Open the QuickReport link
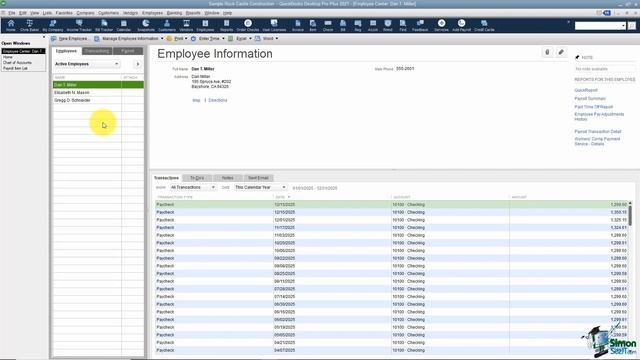This screenshot has width=640, height=360. tap(586, 90)
